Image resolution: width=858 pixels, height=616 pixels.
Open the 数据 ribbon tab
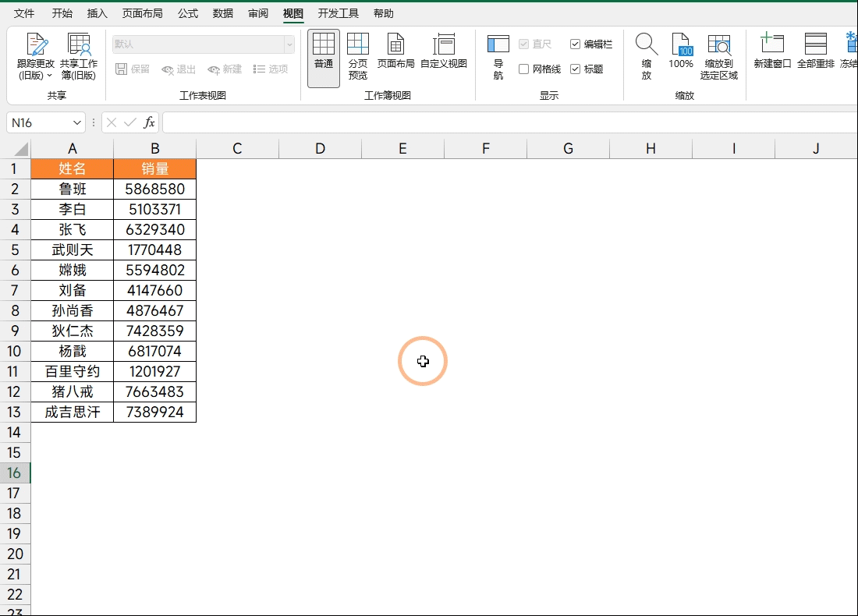click(223, 13)
